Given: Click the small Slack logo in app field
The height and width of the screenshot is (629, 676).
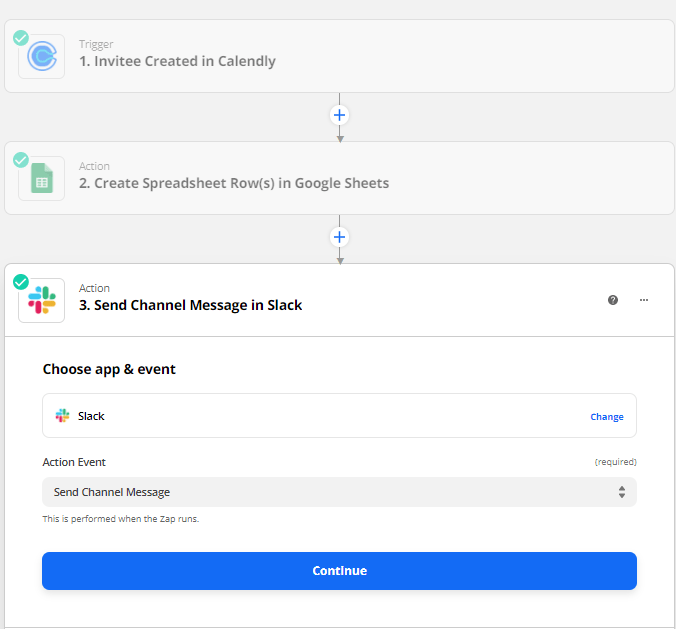Looking at the screenshot, I should (x=63, y=416).
